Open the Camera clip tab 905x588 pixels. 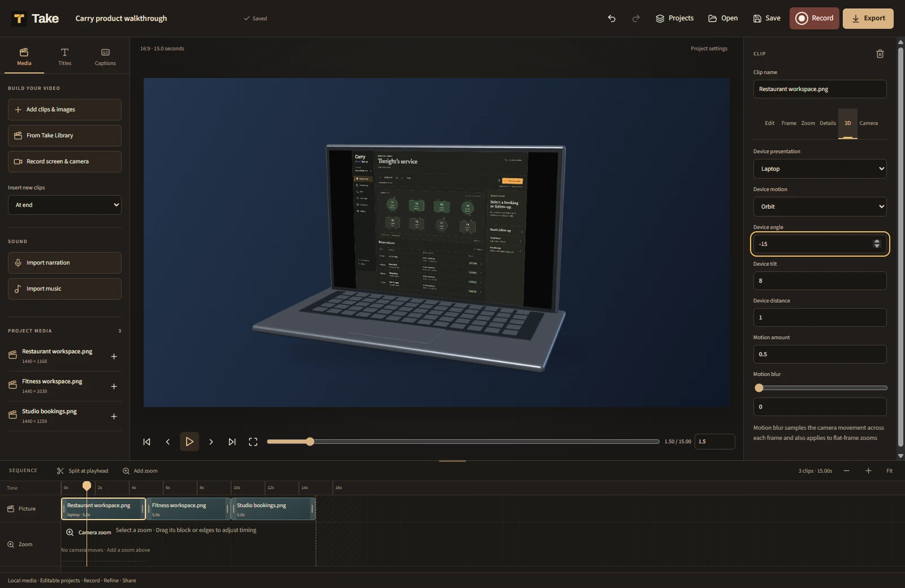(868, 123)
